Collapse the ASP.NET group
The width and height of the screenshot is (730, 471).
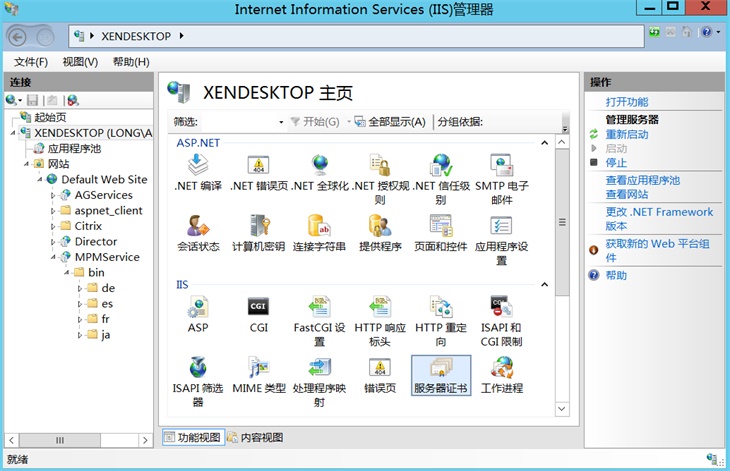click(x=544, y=143)
